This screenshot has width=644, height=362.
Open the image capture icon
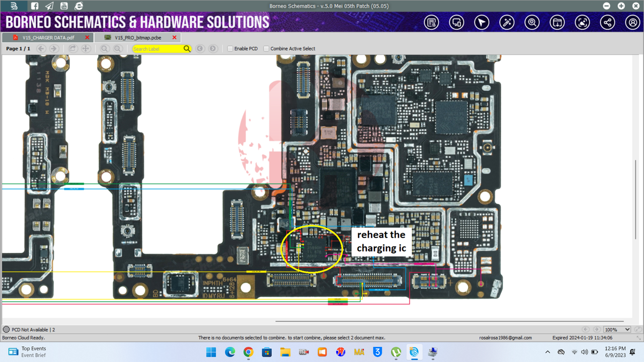click(582, 23)
